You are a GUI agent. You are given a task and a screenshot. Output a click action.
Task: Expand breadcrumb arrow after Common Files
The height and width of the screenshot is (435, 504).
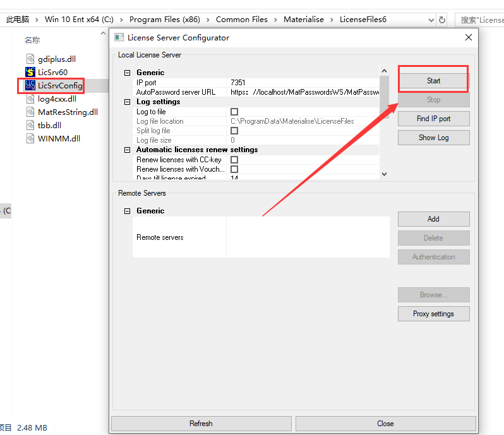(x=275, y=20)
